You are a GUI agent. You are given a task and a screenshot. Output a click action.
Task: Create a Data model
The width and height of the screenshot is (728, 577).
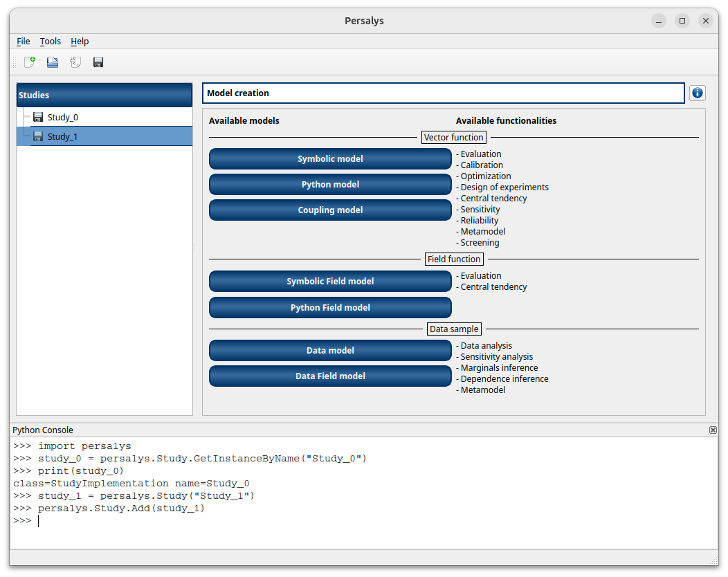coord(330,350)
